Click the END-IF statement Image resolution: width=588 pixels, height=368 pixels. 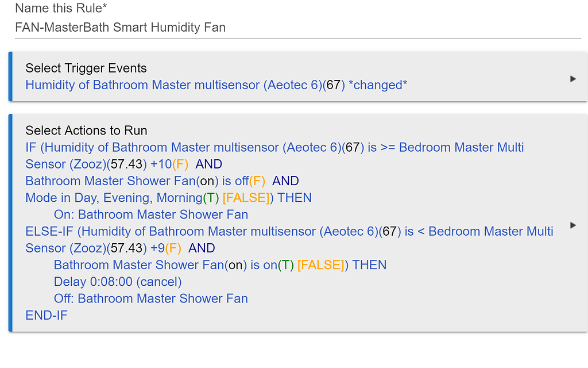47,315
